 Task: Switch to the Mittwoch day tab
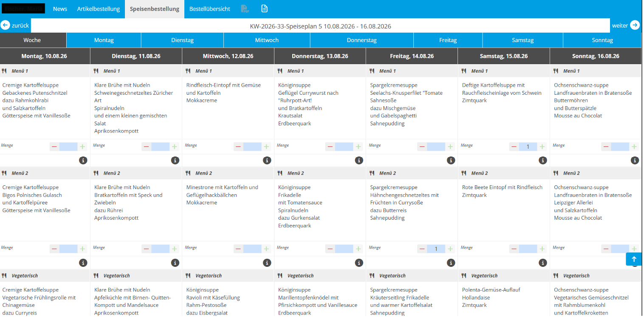[x=267, y=40]
